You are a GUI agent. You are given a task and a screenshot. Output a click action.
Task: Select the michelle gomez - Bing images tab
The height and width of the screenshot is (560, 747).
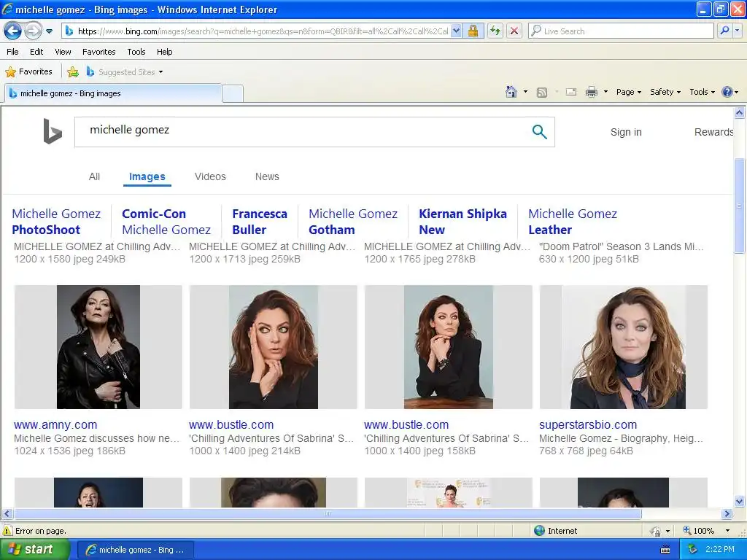tap(113, 93)
